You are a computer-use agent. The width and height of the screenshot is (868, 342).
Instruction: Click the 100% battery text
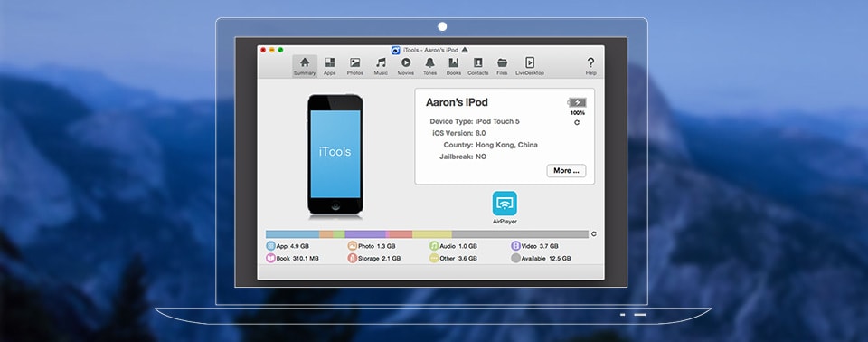(x=578, y=113)
